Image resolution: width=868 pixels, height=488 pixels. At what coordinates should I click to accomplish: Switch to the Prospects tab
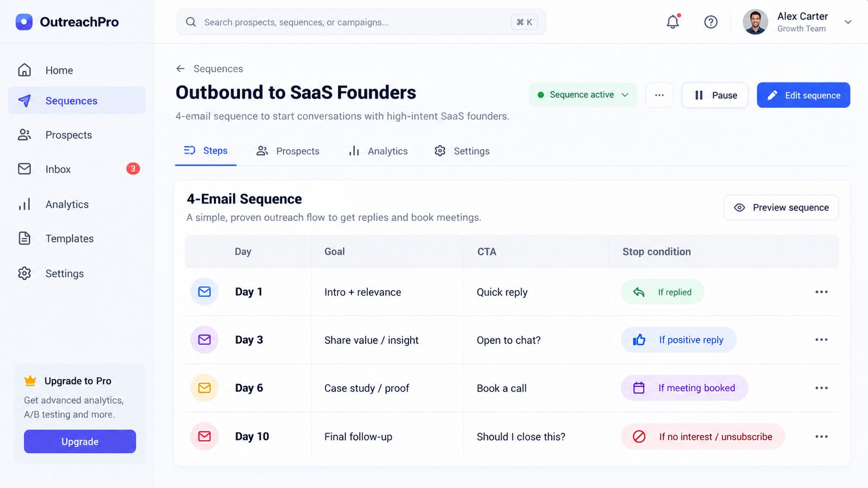[x=288, y=151]
